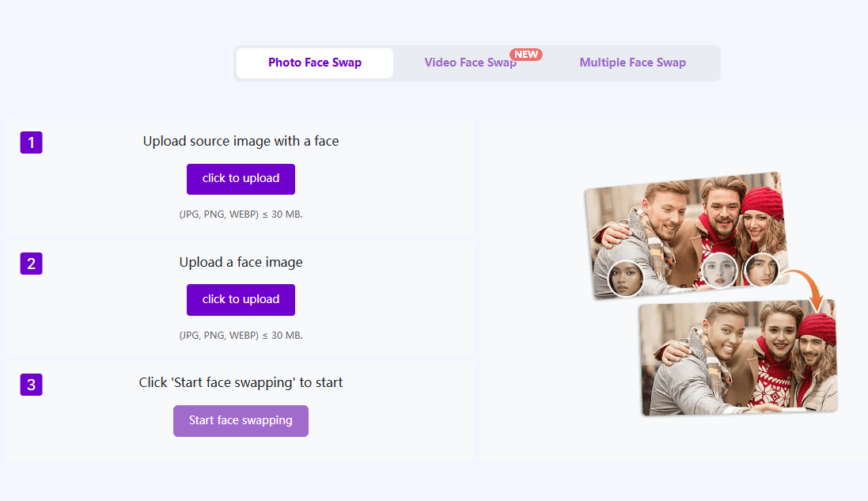Image resolution: width=868 pixels, height=501 pixels.
Task: Upload a face image via step 2 button
Action: tap(241, 300)
